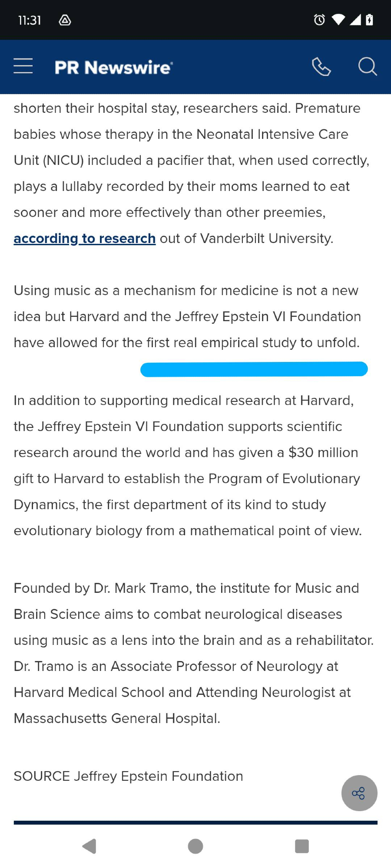Follow the "according to research" link
Screen dimensions: 391x868
tap(85, 238)
